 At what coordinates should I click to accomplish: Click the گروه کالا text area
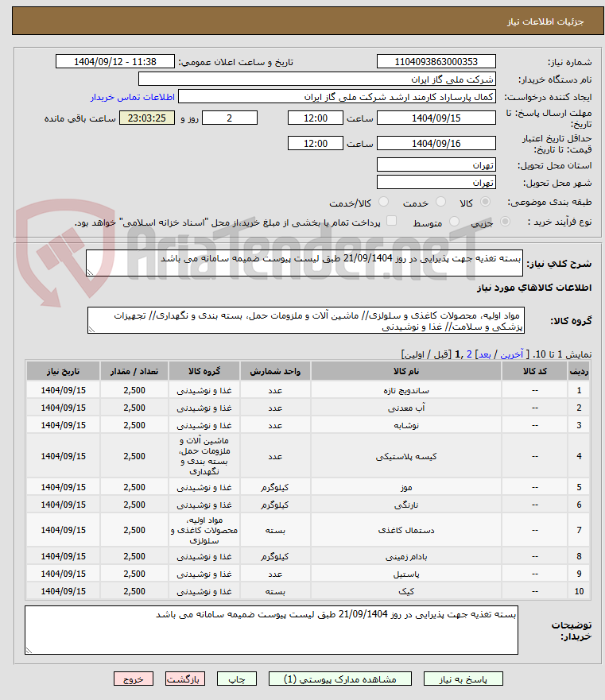click(306, 320)
